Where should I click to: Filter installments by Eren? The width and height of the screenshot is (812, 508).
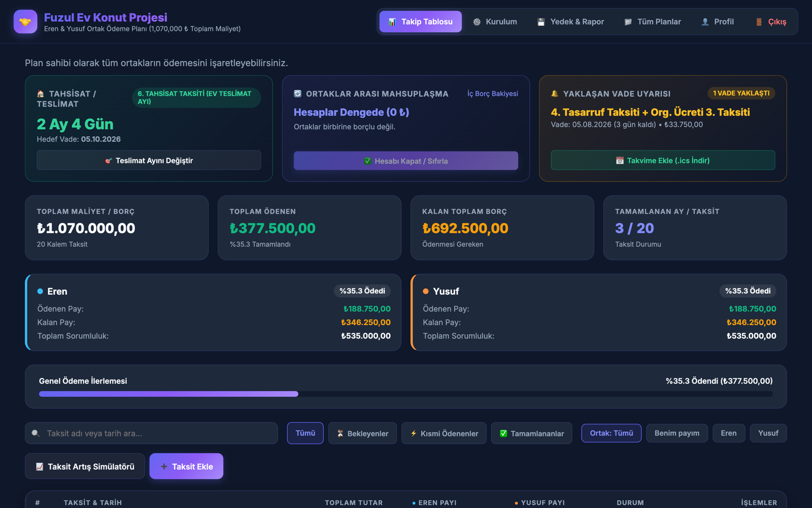pos(728,433)
